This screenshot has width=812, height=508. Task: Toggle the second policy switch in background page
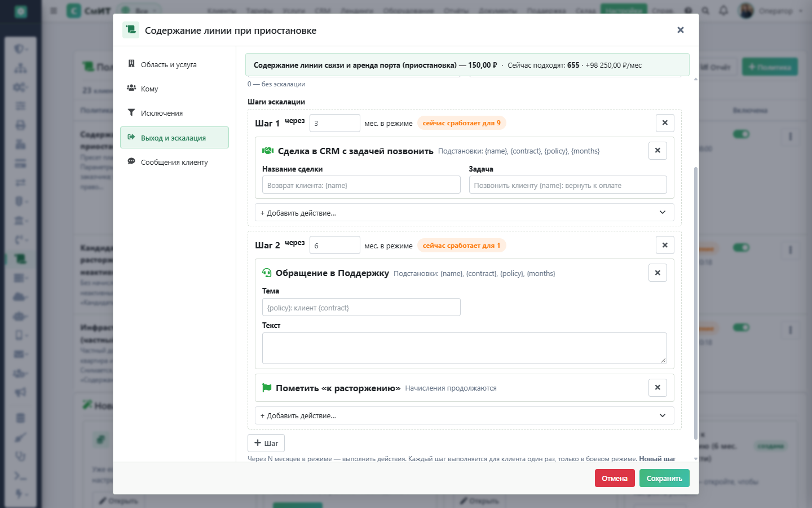click(x=741, y=247)
